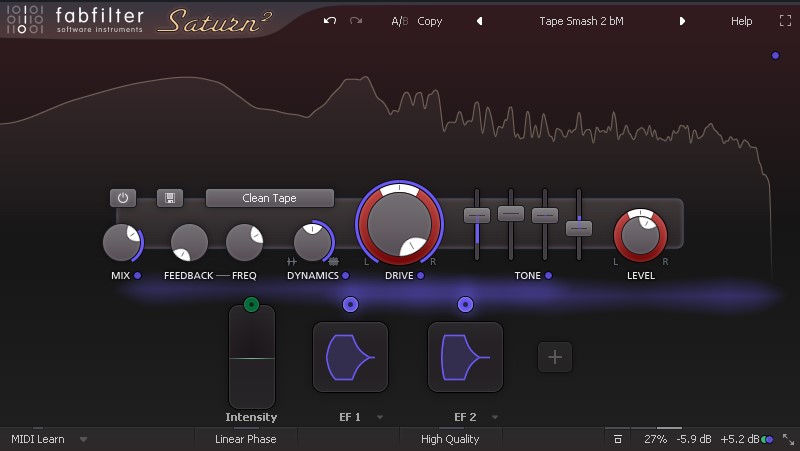
Task: Open the EF 2 envelope follower display
Action: pyautogui.click(x=465, y=357)
